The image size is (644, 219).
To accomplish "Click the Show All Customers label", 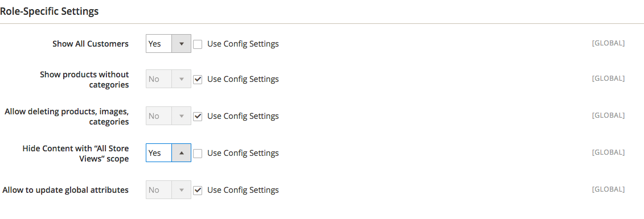I will (x=91, y=44).
